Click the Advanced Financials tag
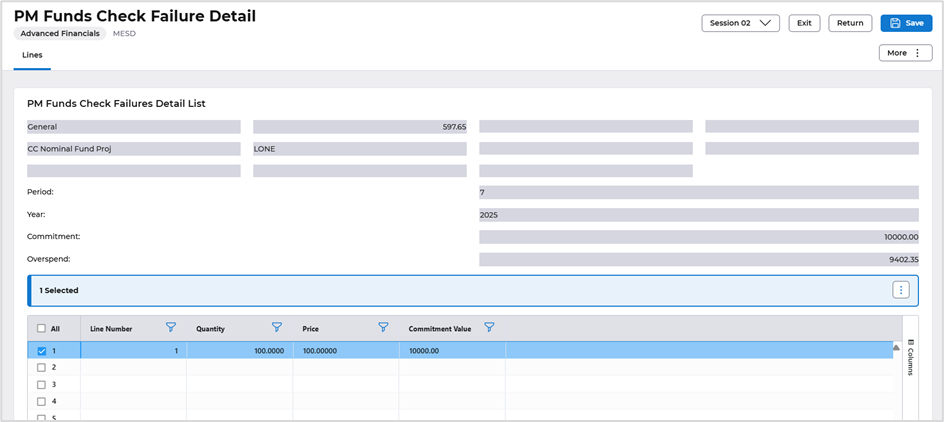This screenshot has width=944, height=422. (x=60, y=34)
